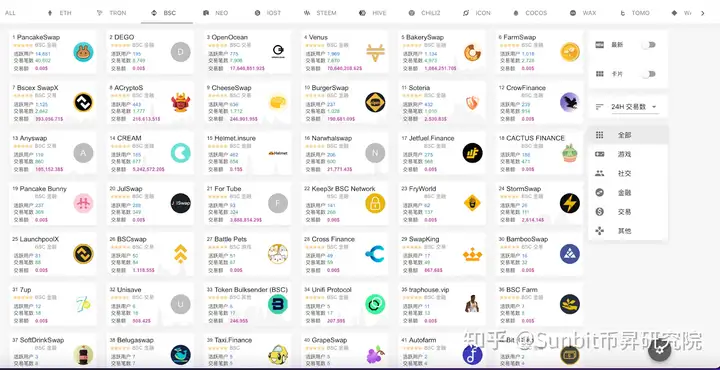Screen dimensions: 720x370
Task: Click the CACTUS FINANCE cactus logo
Action: click(570, 153)
